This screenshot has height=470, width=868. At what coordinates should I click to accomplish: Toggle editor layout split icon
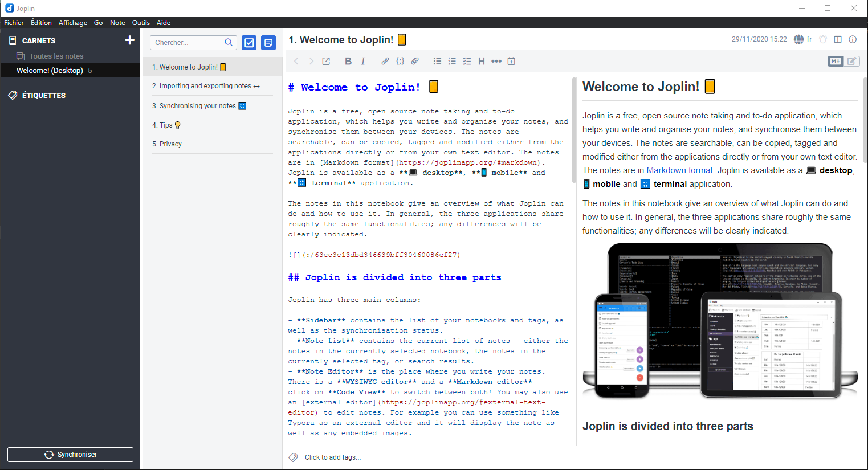(x=838, y=39)
